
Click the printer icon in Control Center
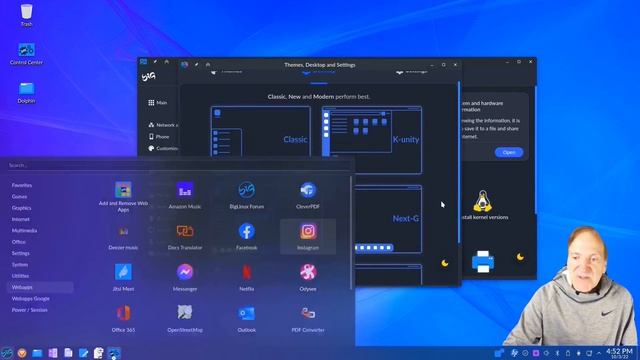[x=483, y=261]
